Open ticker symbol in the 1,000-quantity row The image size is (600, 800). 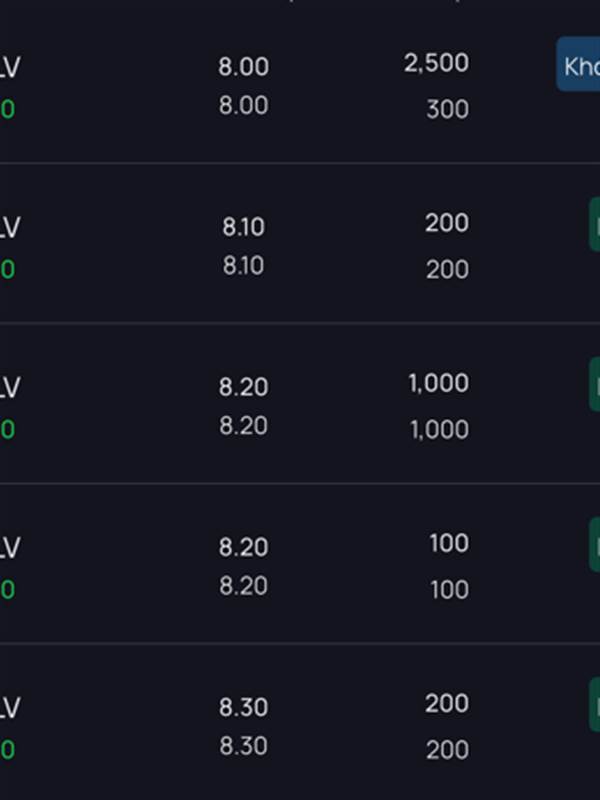[10, 387]
